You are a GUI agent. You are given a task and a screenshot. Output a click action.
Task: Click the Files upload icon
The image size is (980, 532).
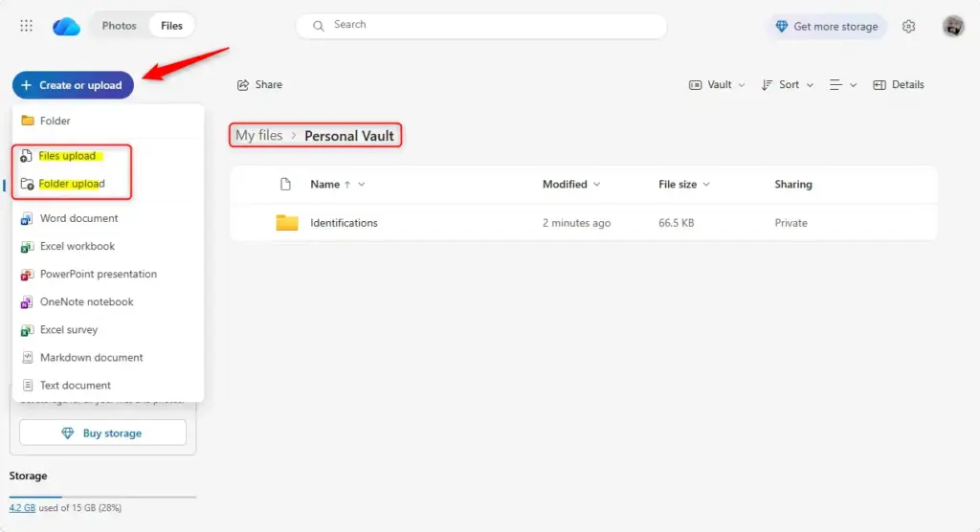tap(26, 156)
